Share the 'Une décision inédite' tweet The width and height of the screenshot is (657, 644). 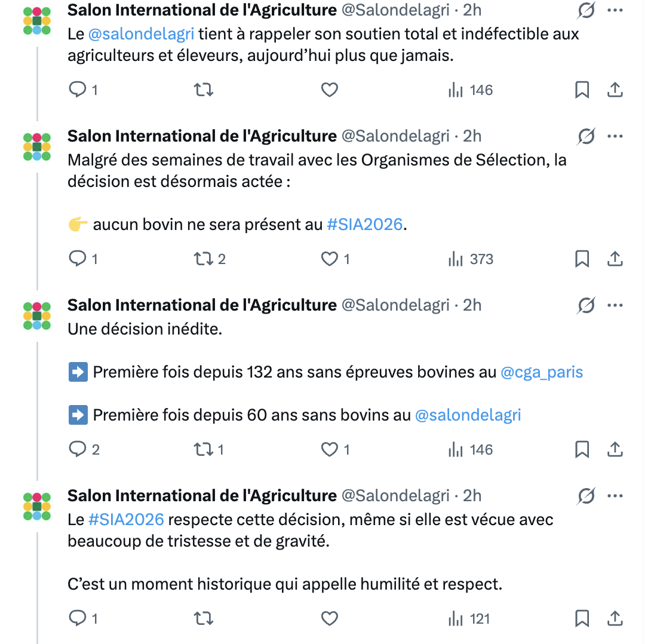click(x=615, y=449)
